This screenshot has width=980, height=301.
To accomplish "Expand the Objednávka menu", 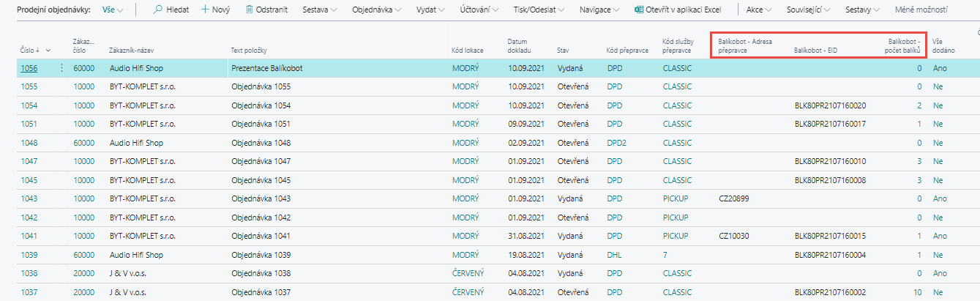I will tap(376, 10).
